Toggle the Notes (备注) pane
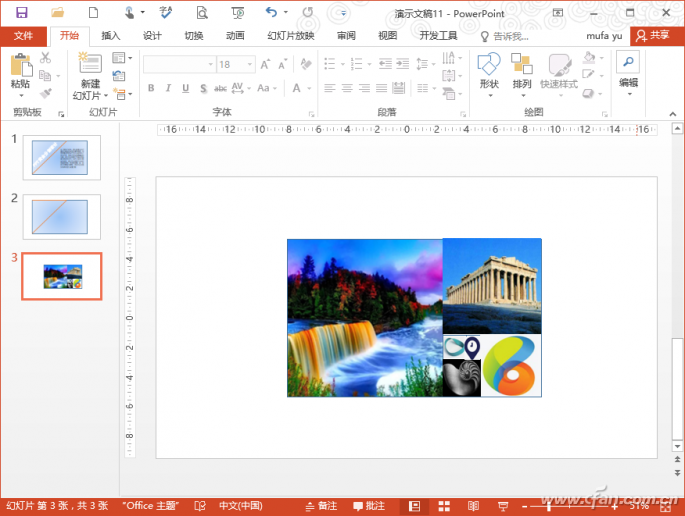Viewport: 685px width, 516px height. (322, 506)
